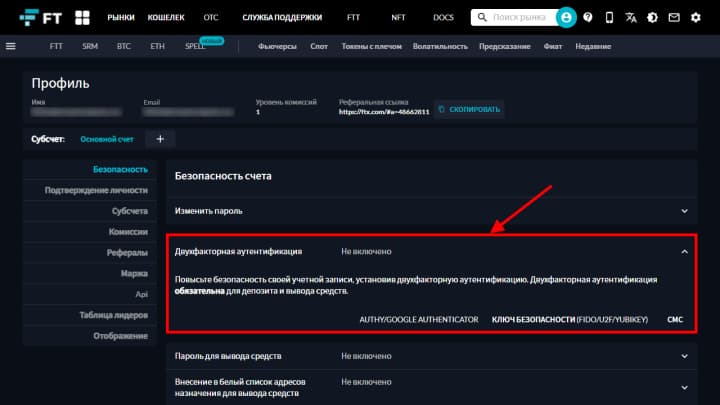The width and height of the screenshot is (720, 405).
Task: Select SPELL in the markets bar
Action: pyautogui.click(x=195, y=46)
